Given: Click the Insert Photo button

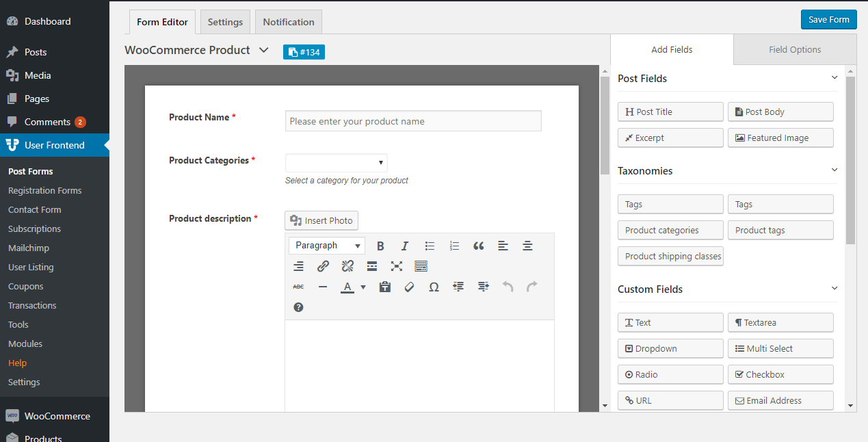Looking at the screenshot, I should point(321,220).
